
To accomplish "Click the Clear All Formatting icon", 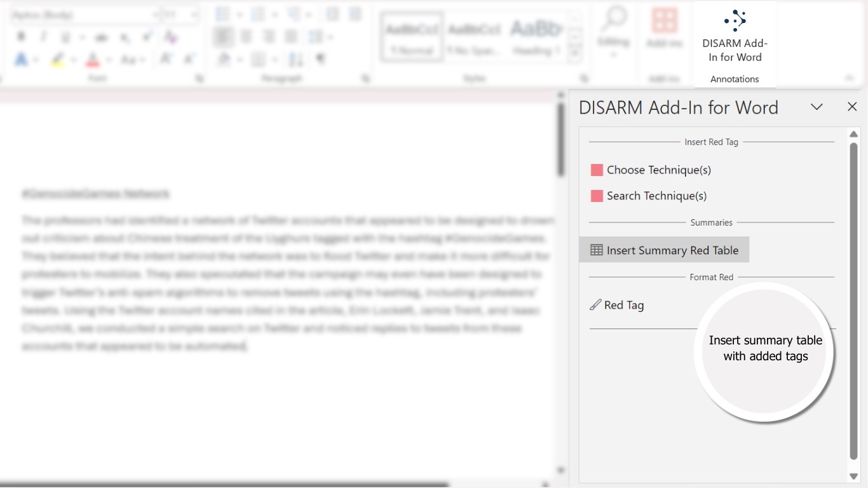I will click(x=170, y=37).
